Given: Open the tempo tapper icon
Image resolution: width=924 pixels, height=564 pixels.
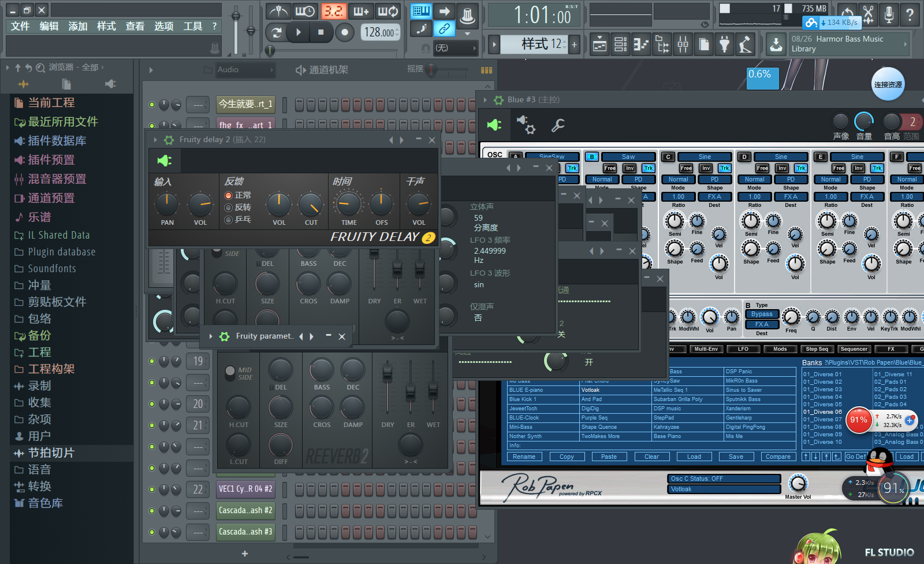Looking at the screenshot, I should click(x=746, y=44).
